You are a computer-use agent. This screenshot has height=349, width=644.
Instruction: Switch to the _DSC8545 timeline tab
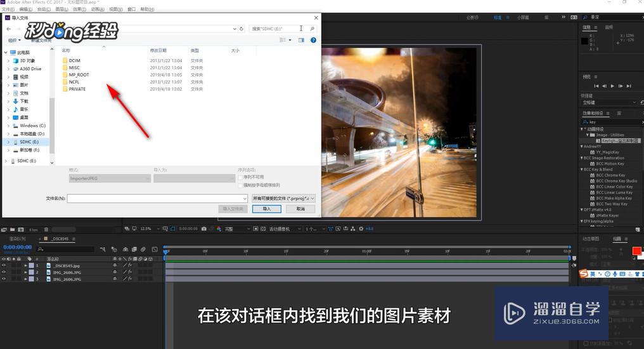point(60,239)
